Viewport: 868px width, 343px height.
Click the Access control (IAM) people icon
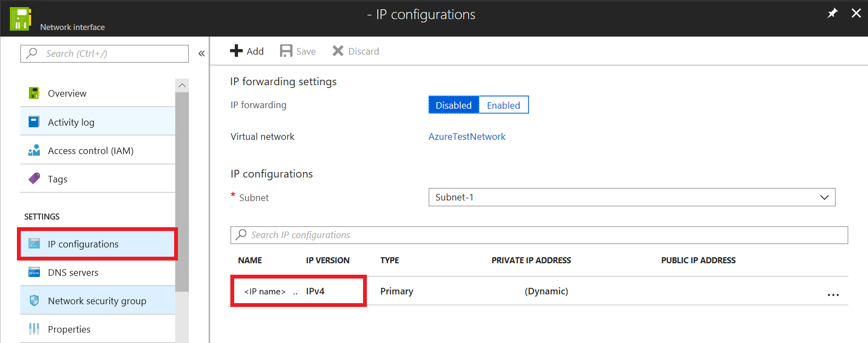[34, 150]
